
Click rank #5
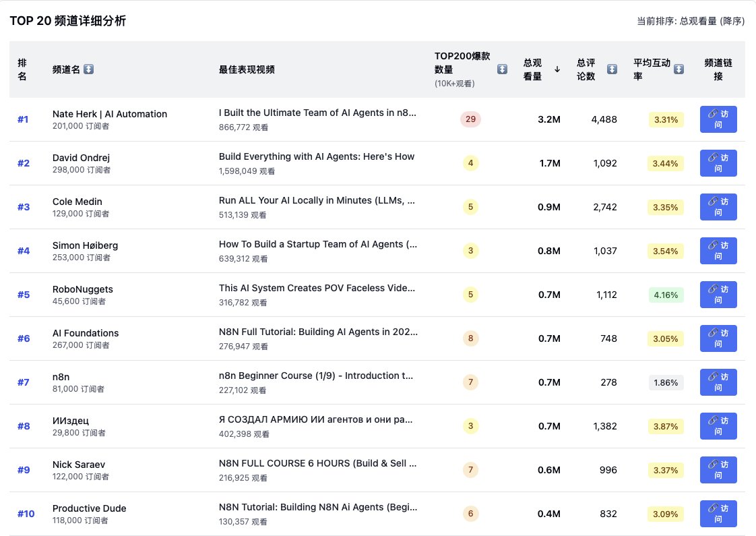click(24, 294)
